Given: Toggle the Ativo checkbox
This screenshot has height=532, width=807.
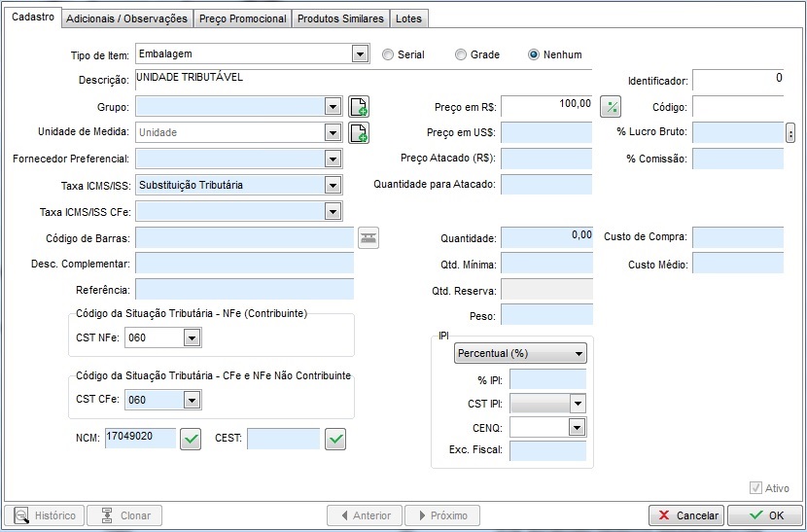Looking at the screenshot, I should point(756,488).
